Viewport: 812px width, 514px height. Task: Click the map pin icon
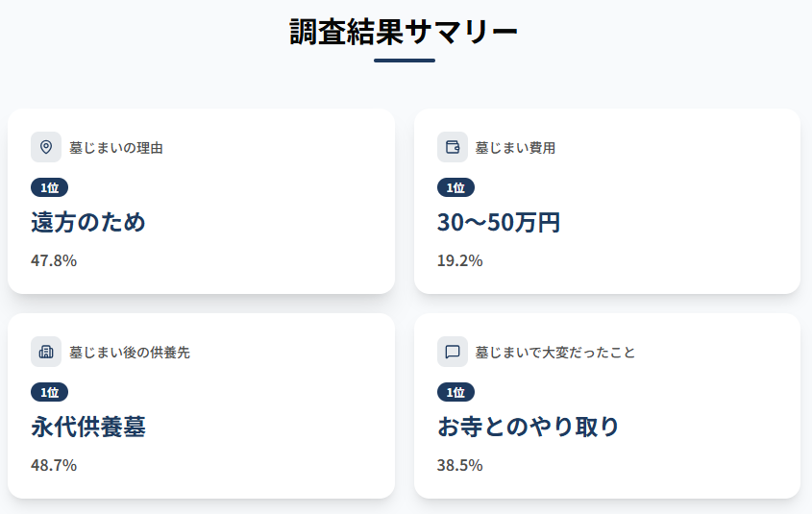click(46, 147)
